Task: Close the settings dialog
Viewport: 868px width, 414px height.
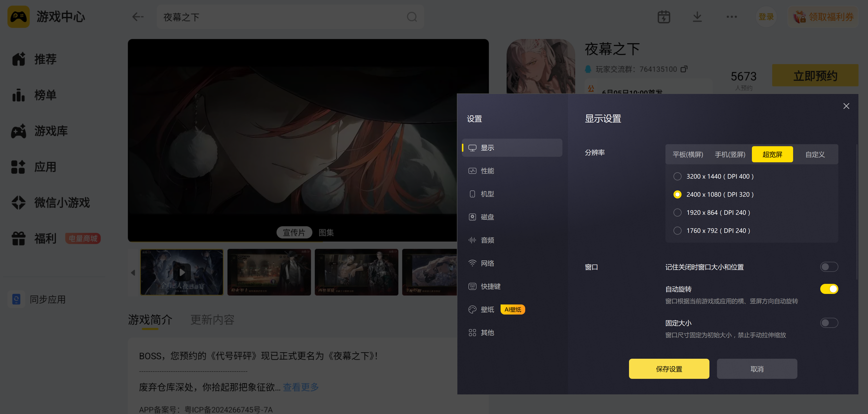Action: [x=846, y=106]
